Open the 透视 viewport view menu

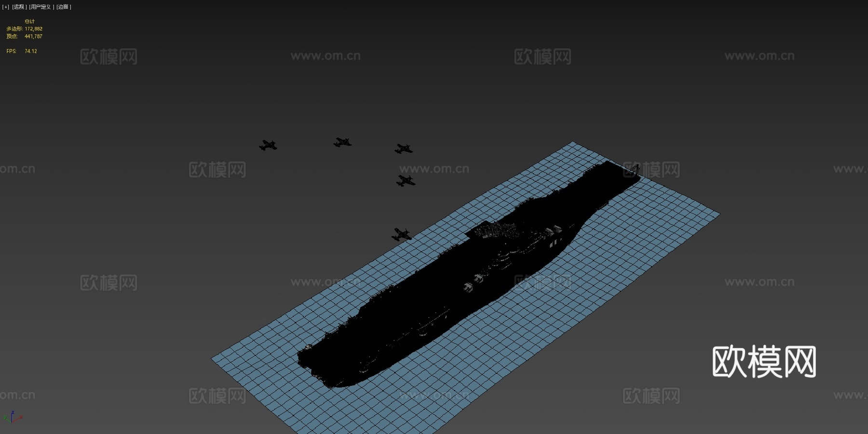[19, 7]
